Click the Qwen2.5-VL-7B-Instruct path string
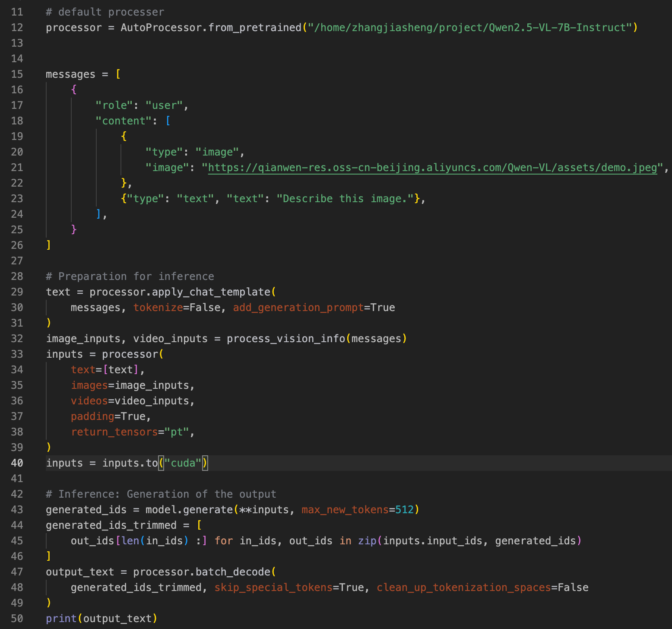 [470, 28]
